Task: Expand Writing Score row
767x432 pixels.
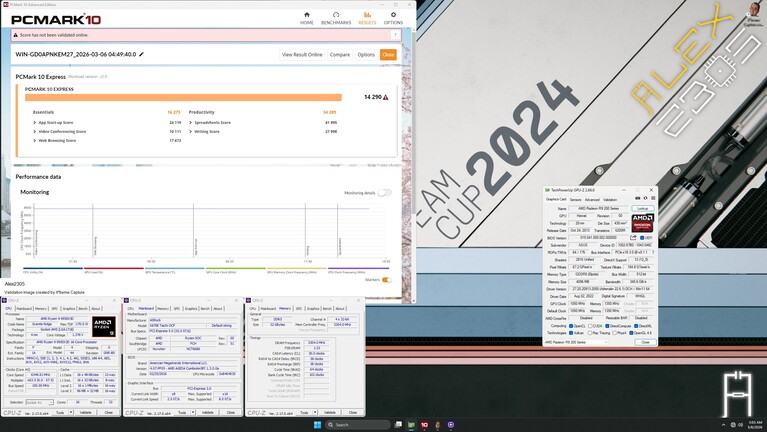Action: [191, 132]
